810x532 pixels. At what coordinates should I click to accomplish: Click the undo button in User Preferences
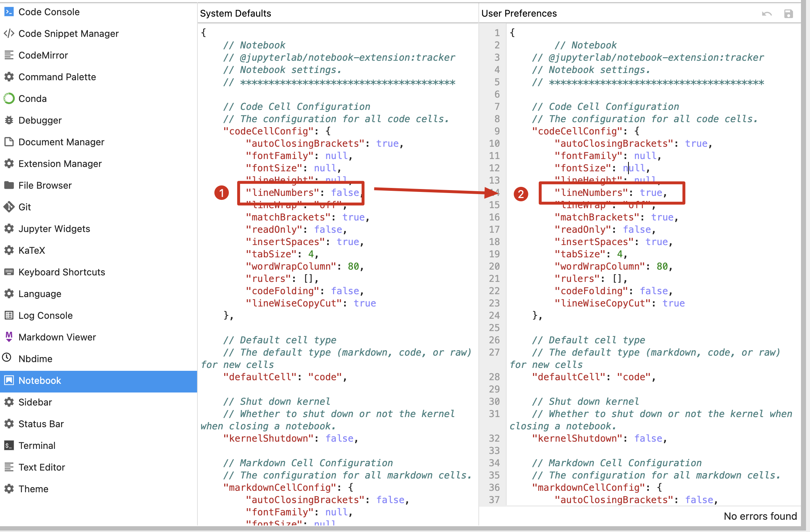767,11
